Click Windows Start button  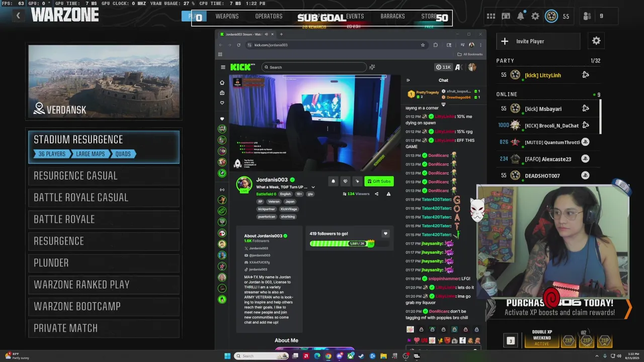click(227, 356)
